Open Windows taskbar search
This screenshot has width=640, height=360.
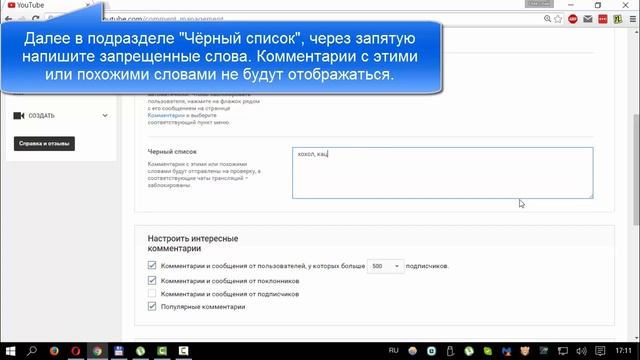[32, 351]
